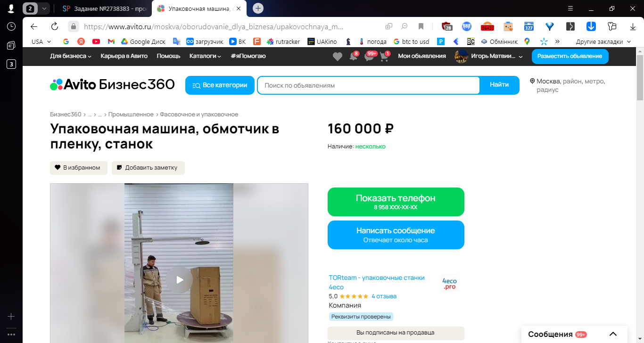
Task: Expand Каталоги dropdown menu
Action: tap(205, 56)
